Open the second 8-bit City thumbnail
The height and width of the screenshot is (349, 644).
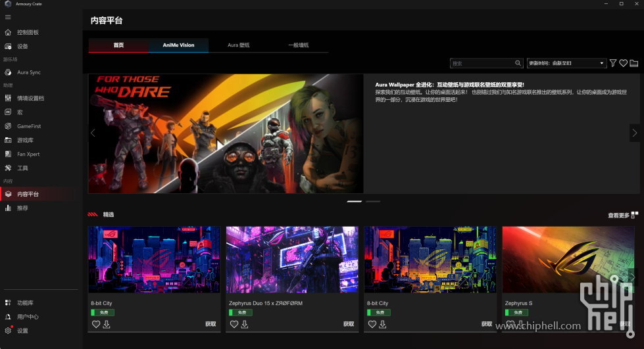point(430,260)
